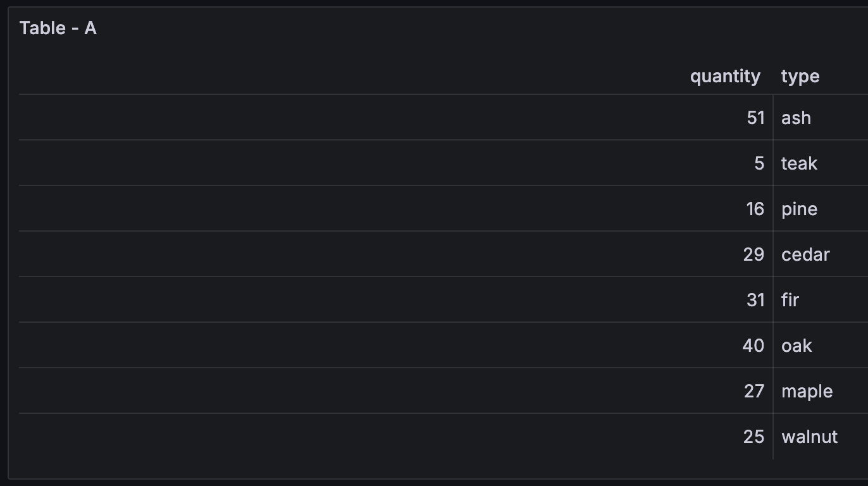Sort by the quantity column header
Viewport: 868px width, 486px height.
tap(724, 77)
